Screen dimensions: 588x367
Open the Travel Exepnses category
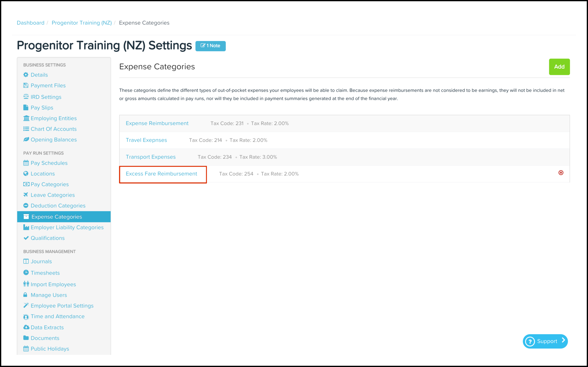[x=146, y=140]
